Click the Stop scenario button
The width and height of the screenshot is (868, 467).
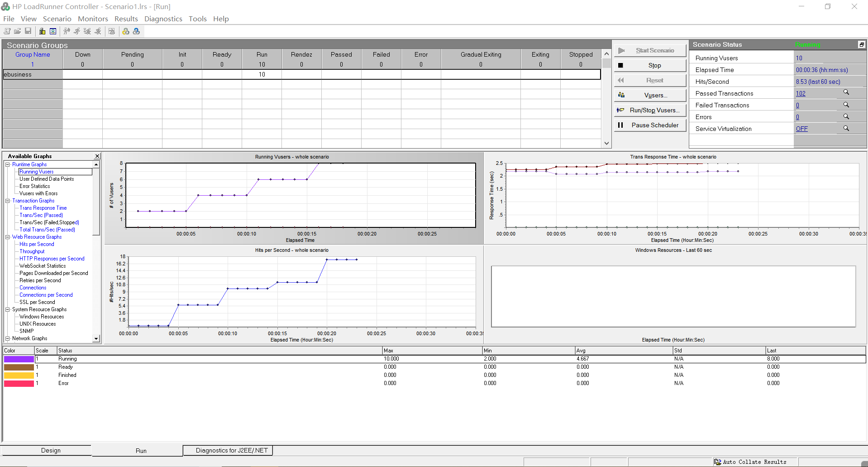pyautogui.click(x=650, y=65)
